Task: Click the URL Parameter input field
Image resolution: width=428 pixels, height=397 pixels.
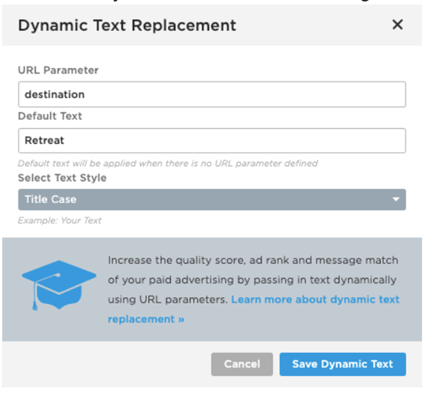Action: (x=212, y=94)
